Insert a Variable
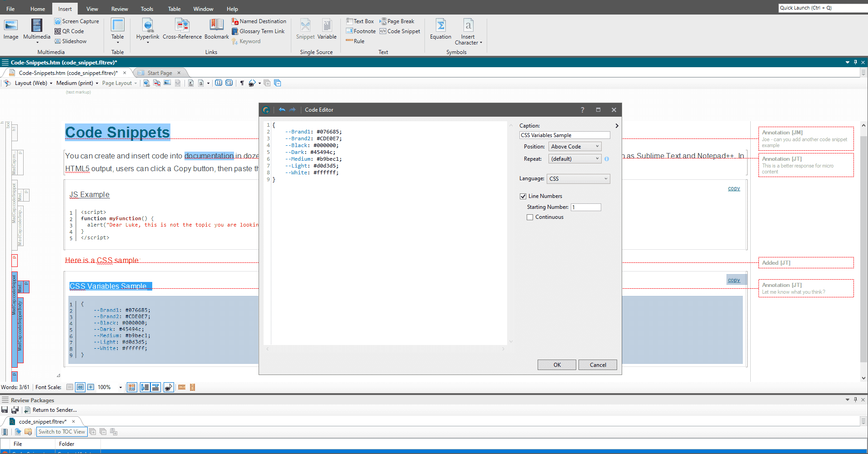Image resolution: width=868 pixels, height=454 pixels. click(x=327, y=30)
